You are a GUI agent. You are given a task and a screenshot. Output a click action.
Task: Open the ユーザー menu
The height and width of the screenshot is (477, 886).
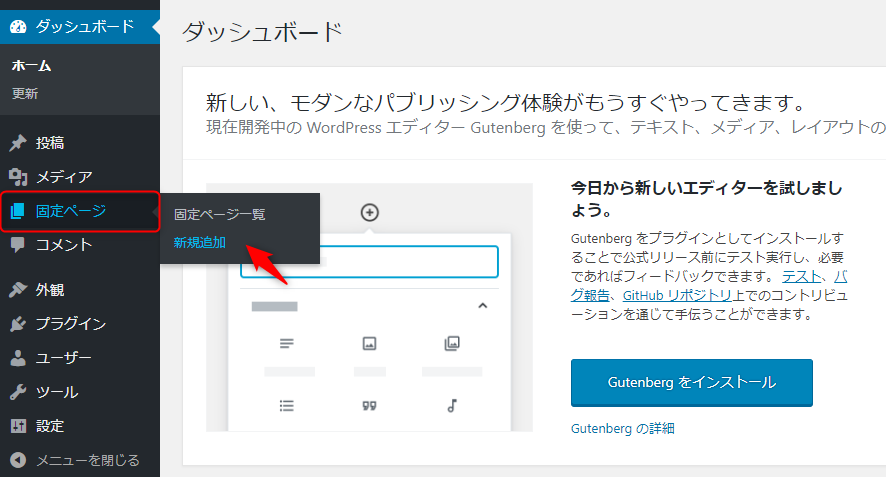80,358
